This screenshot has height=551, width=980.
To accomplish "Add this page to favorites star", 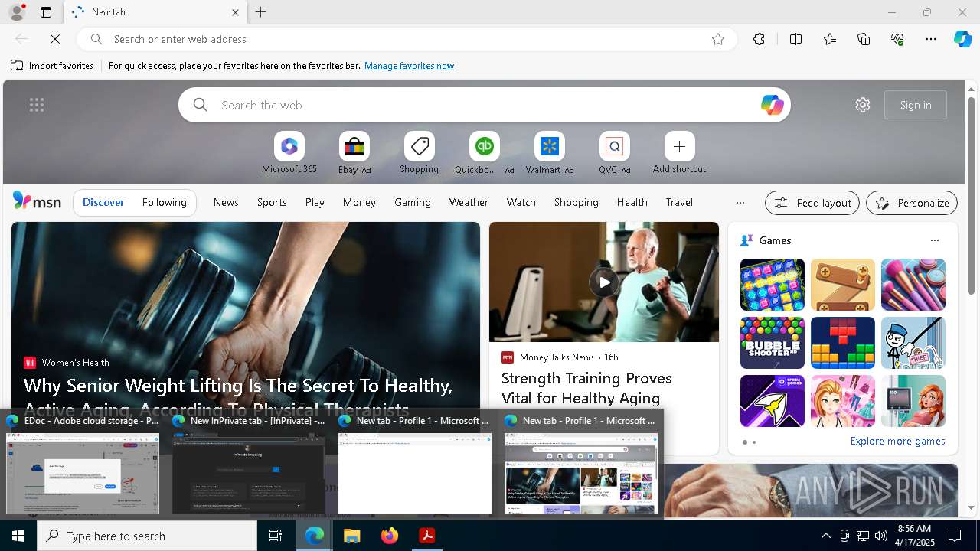I will (718, 39).
